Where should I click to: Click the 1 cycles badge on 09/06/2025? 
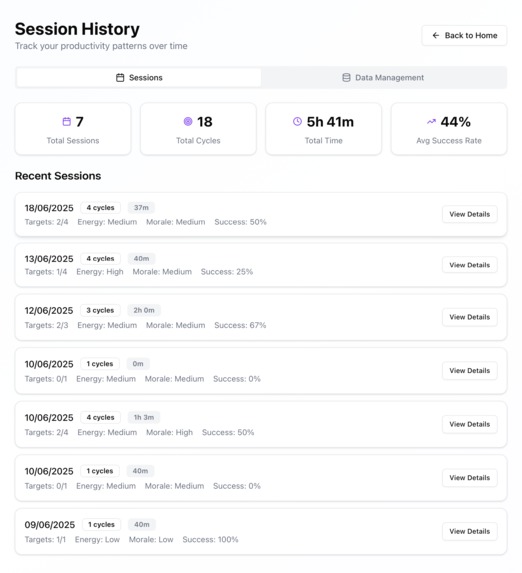(x=101, y=524)
